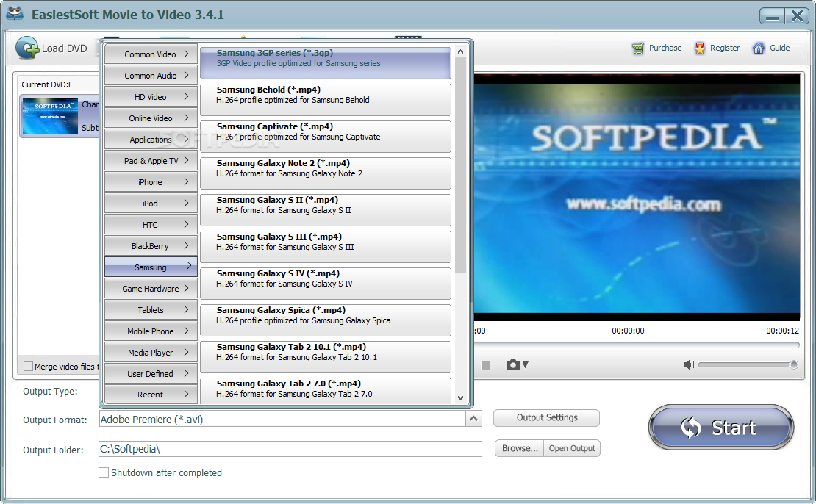The image size is (816, 504).
Task: Open the snapshot options dropdown arrow
Action: pyautogui.click(x=526, y=364)
